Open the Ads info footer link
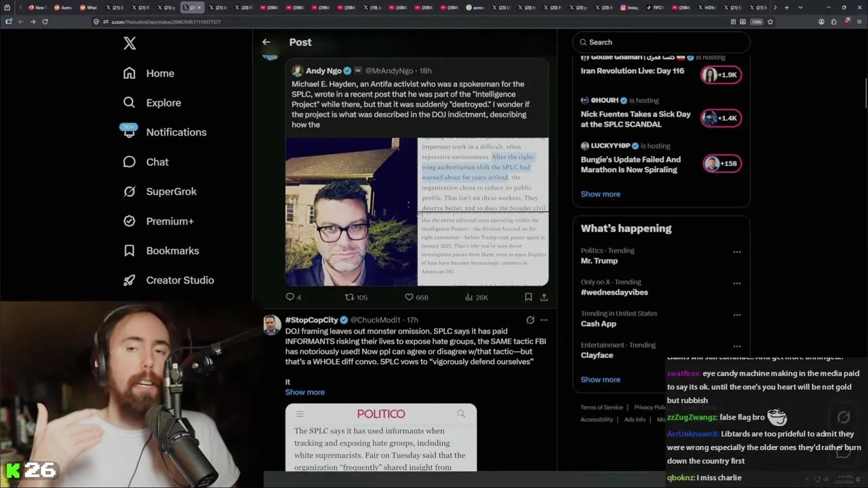The image size is (868, 488). (635, 420)
